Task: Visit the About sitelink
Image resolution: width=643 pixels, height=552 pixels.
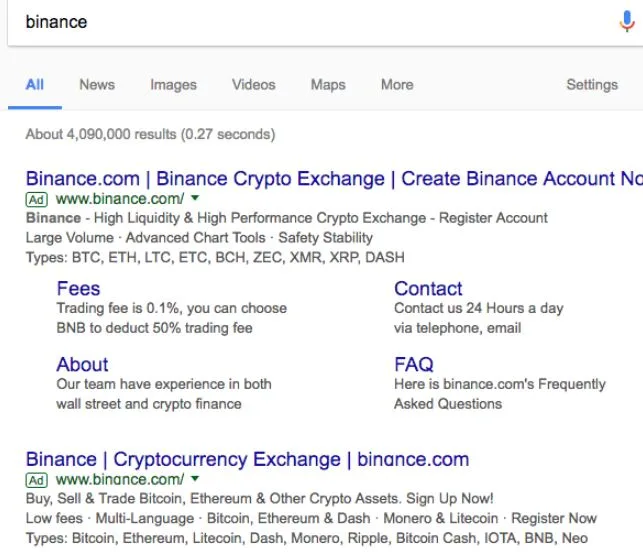Action: tap(82, 365)
